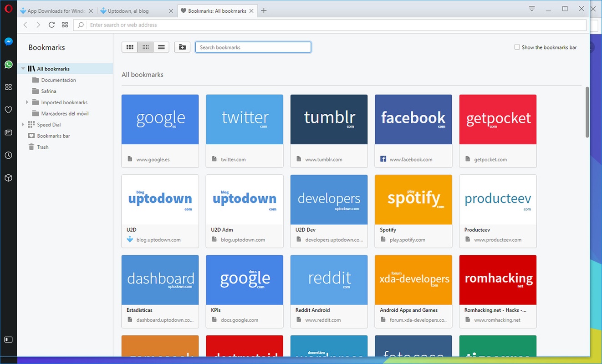This screenshot has height=364, width=602.
Task: Toggle the sidebar panel button at bottom-left
Action: [x=8, y=339]
